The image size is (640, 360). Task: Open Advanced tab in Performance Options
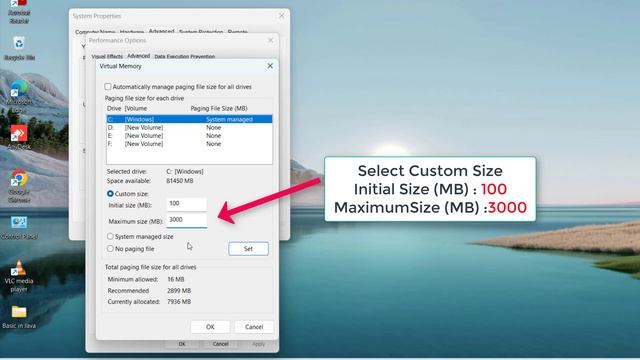pyautogui.click(x=138, y=56)
